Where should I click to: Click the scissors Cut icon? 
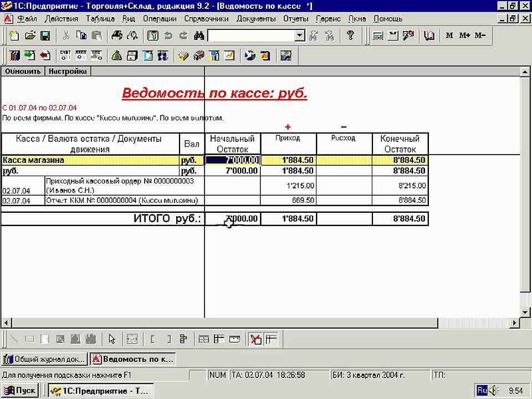66,35
